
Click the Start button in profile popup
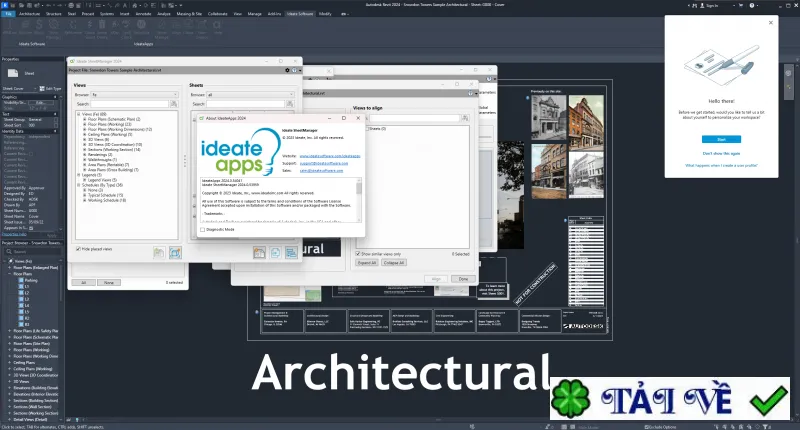coord(721,139)
